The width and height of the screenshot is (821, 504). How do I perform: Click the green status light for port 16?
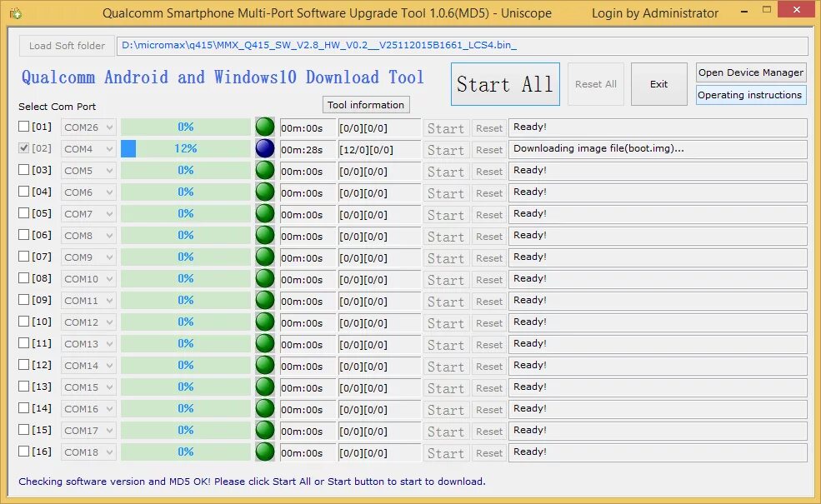(265, 452)
